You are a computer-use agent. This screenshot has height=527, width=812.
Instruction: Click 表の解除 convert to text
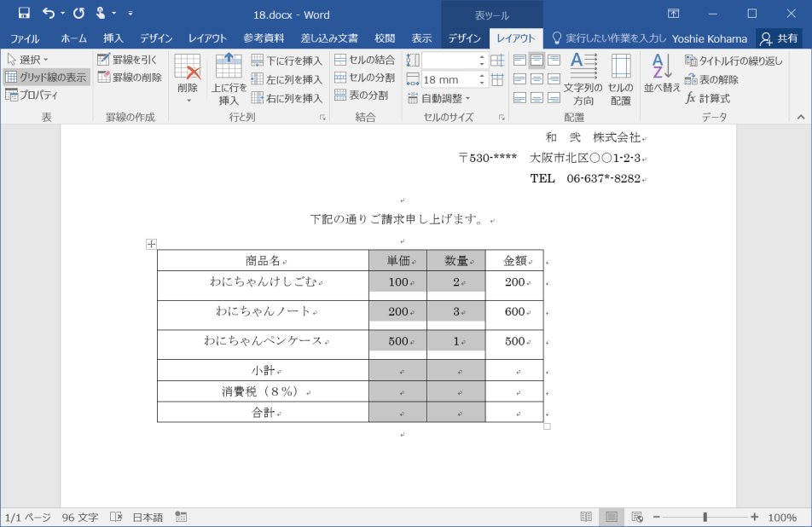pos(711,79)
